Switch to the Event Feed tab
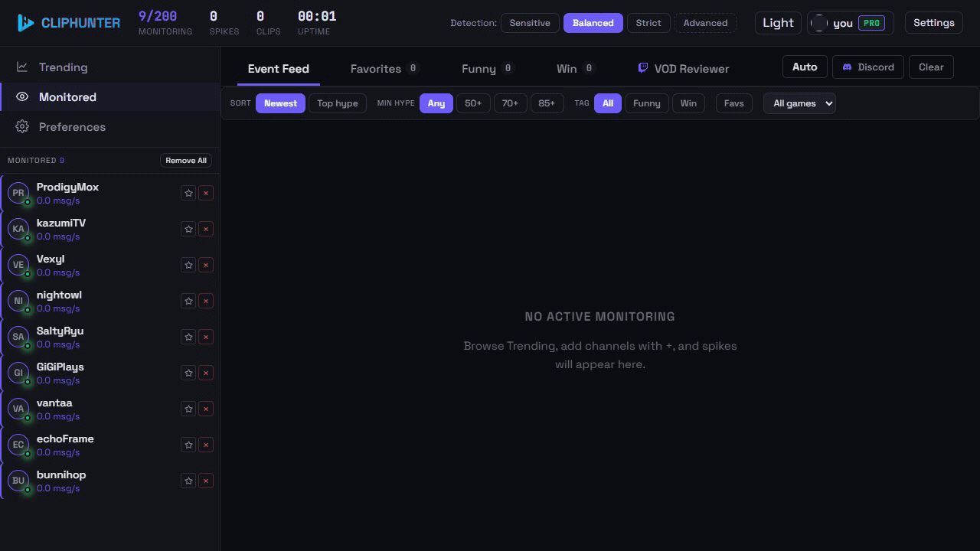The height and width of the screenshot is (551, 980). pos(279,69)
